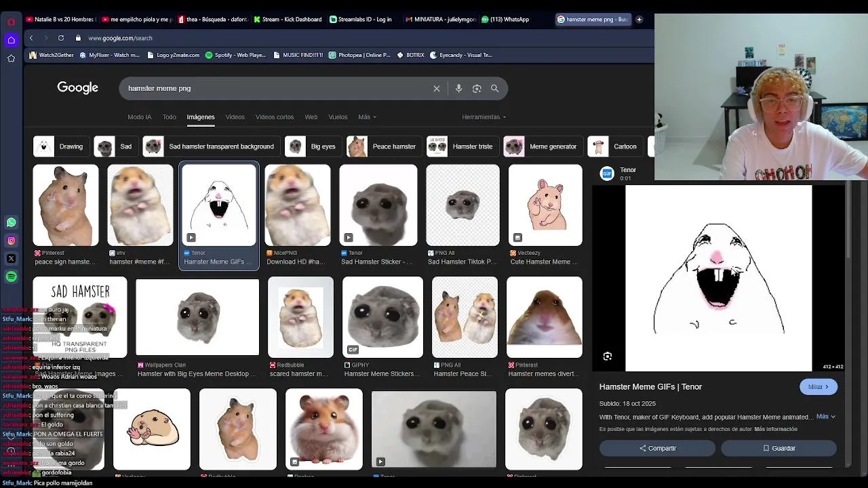Image resolution: width=868 pixels, height=488 pixels.
Task: Open Google Lens image search icon
Action: click(x=477, y=88)
